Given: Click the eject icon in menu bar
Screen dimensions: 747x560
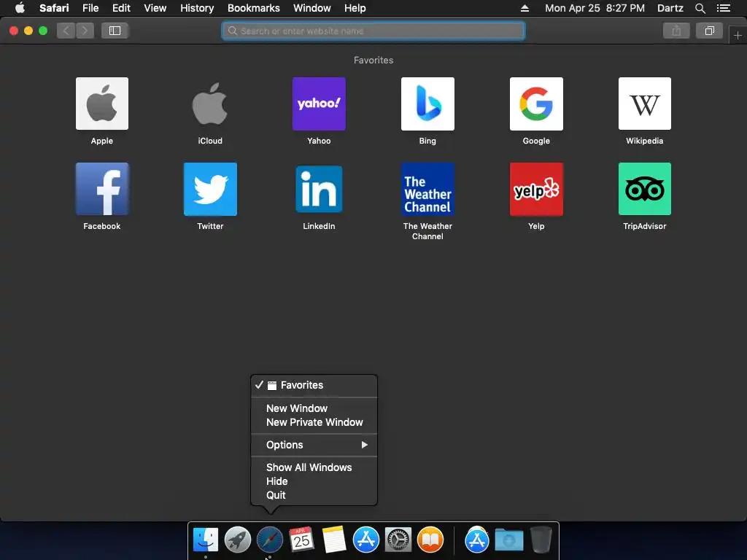Looking at the screenshot, I should click(x=525, y=8).
